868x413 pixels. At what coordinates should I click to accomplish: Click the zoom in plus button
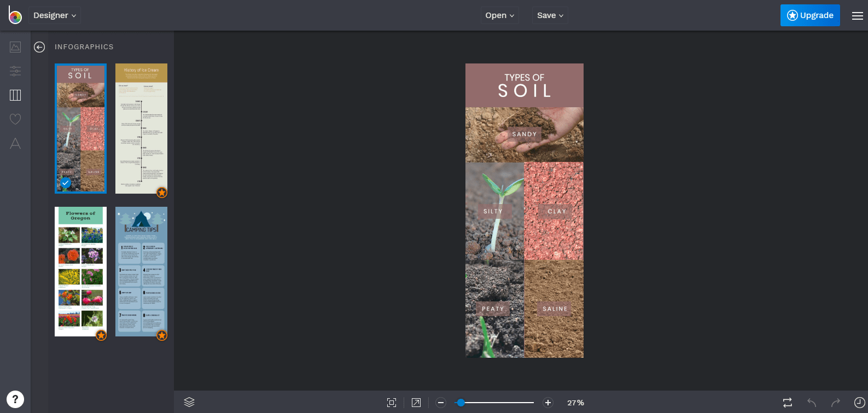[548, 403]
